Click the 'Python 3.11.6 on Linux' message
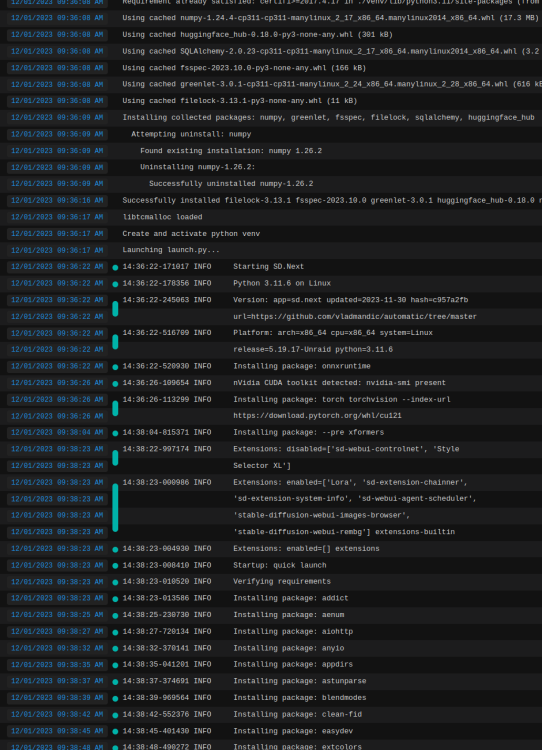 tap(282, 284)
